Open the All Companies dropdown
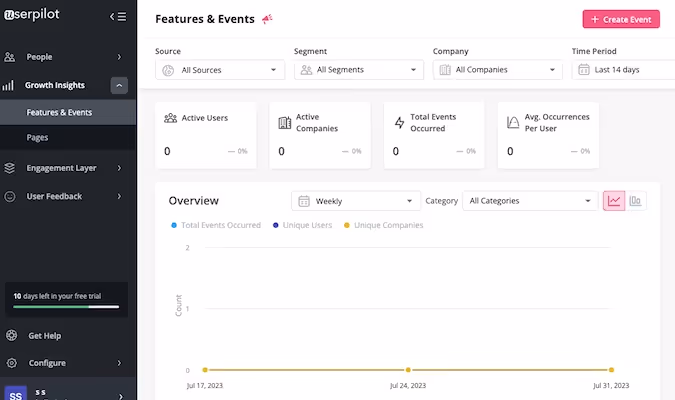Image resolution: width=675 pixels, height=400 pixels. 498,70
